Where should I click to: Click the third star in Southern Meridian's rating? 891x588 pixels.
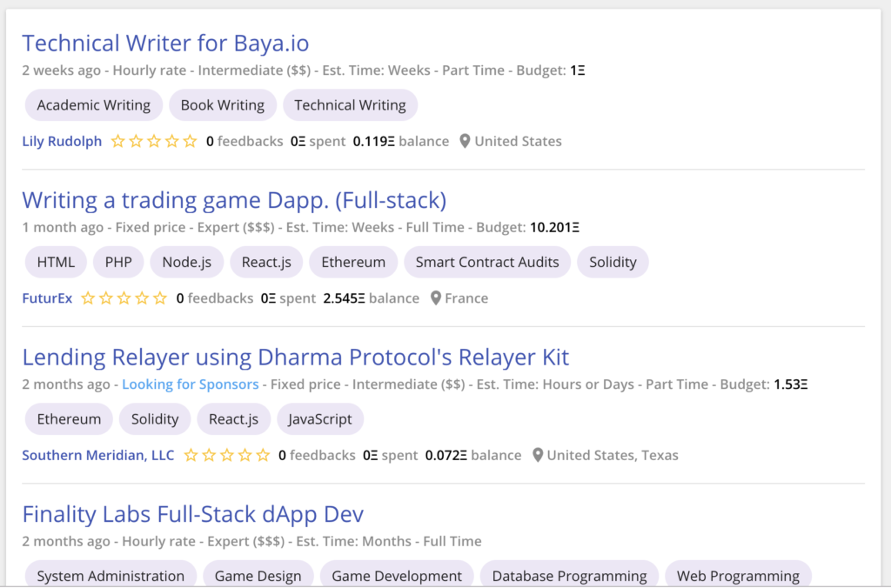pos(227,455)
